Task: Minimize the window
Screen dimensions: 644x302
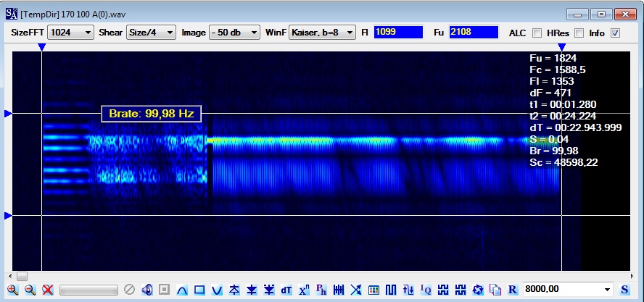Action: point(577,14)
